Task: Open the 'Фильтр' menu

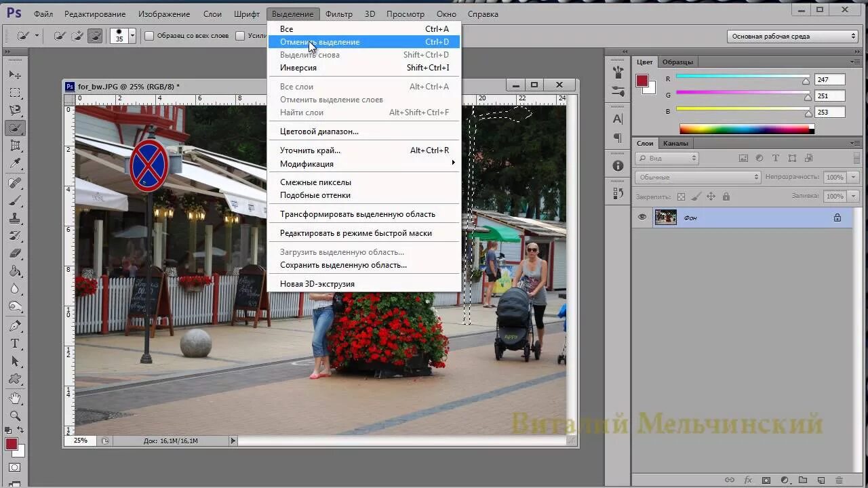Action: pos(338,14)
